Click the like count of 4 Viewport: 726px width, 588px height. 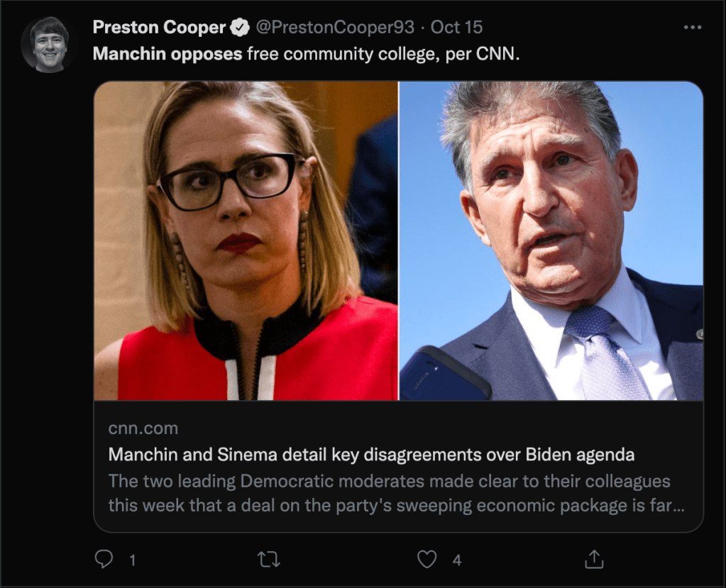(x=457, y=560)
